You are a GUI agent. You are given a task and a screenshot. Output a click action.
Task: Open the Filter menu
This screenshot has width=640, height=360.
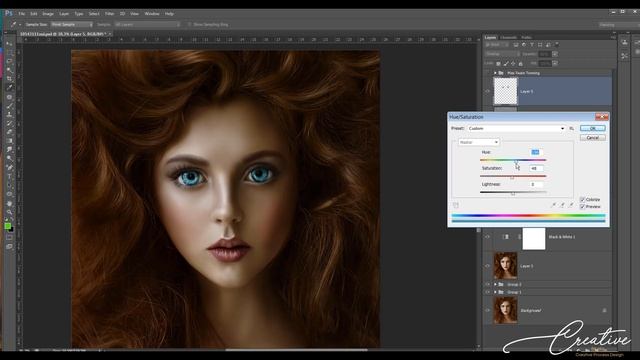pos(109,13)
